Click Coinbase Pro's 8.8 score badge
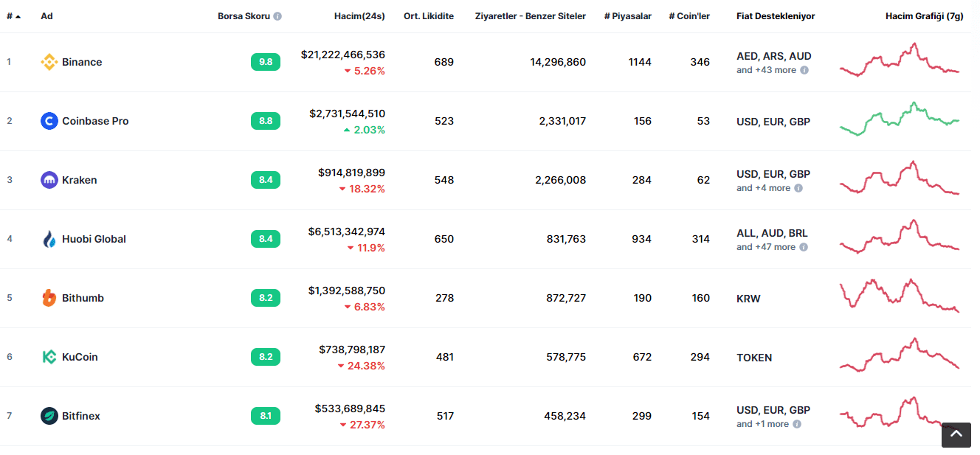The width and height of the screenshot is (980, 455). [x=266, y=121]
